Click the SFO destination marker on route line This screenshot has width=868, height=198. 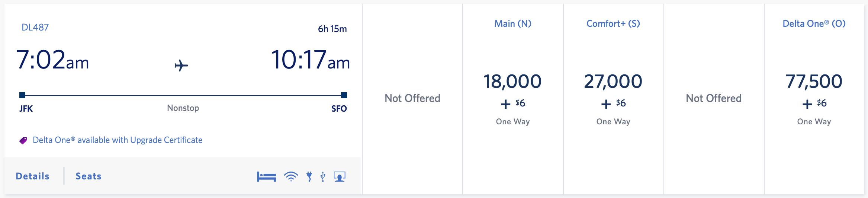click(x=344, y=95)
